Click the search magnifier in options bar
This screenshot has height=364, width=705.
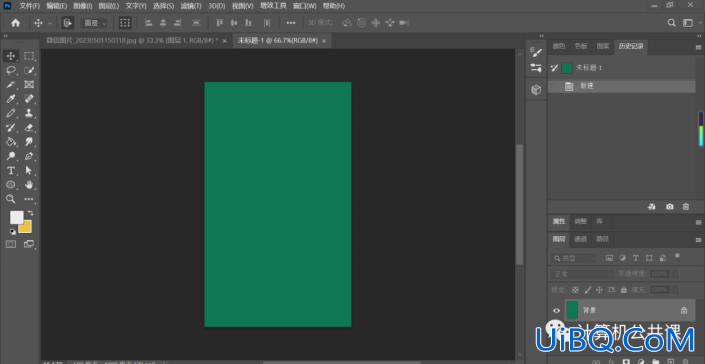[671, 23]
